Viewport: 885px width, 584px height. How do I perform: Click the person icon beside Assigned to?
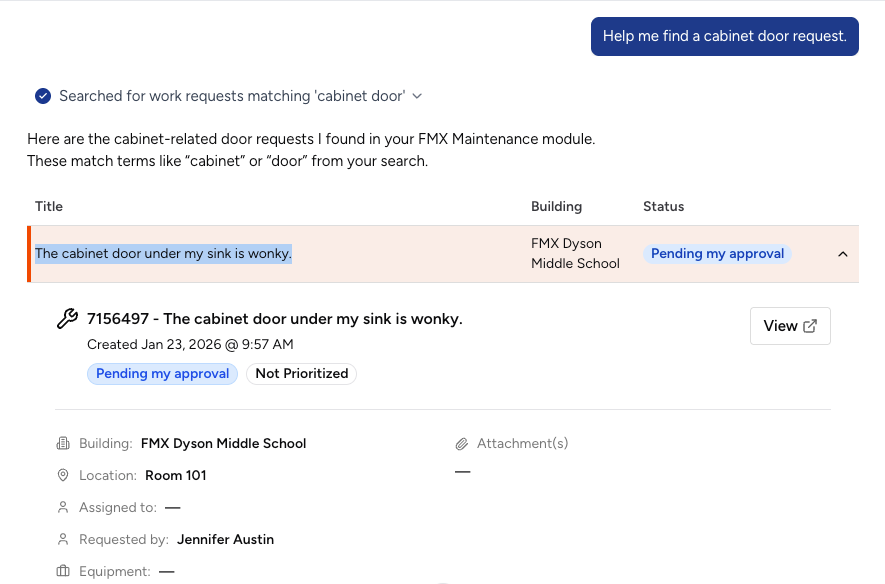pyautogui.click(x=63, y=507)
